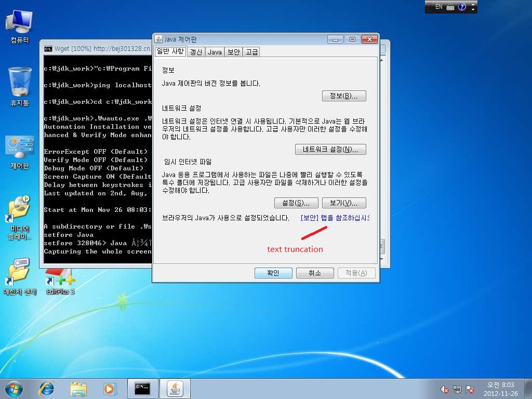Select the 제어판 desktop icon
The width and height of the screenshot is (532, 399).
click(19, 151)
